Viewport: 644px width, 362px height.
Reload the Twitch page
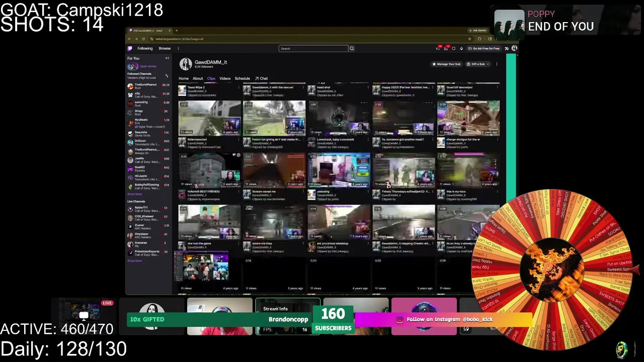coord(143,39)
